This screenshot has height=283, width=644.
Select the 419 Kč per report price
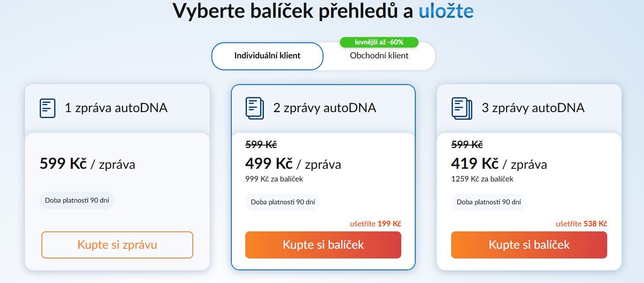476,164
